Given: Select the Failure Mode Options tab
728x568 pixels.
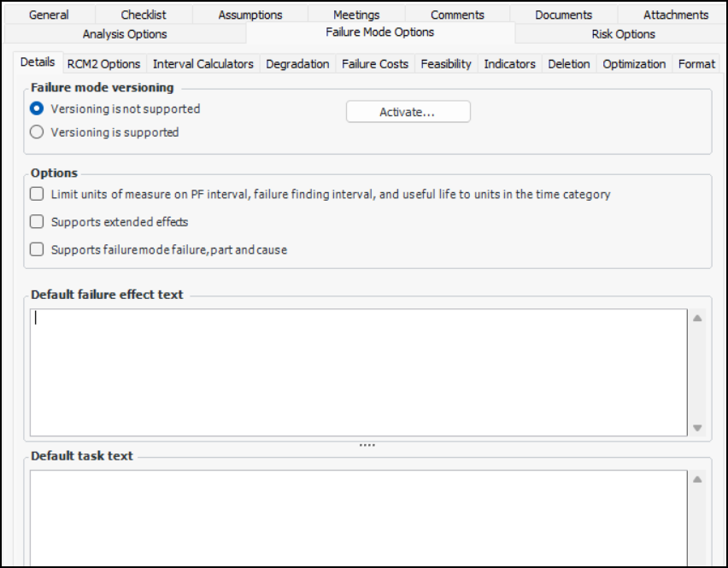Looking at the screenshot, I should tap(379, 32).
